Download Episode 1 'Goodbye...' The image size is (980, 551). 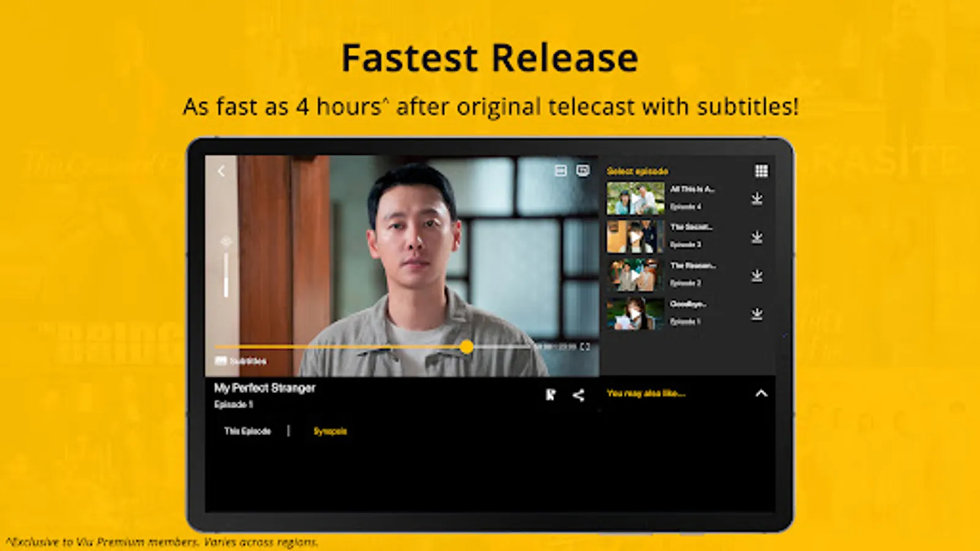(x=757, y=314)
